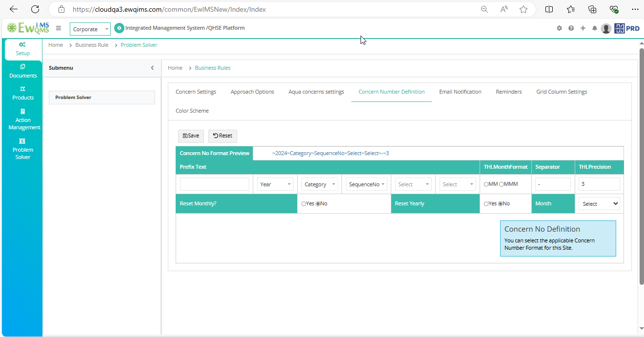Open the Select dropdown beside THLMonthFormat
The image size is (644, 337).
coord(458,184)
